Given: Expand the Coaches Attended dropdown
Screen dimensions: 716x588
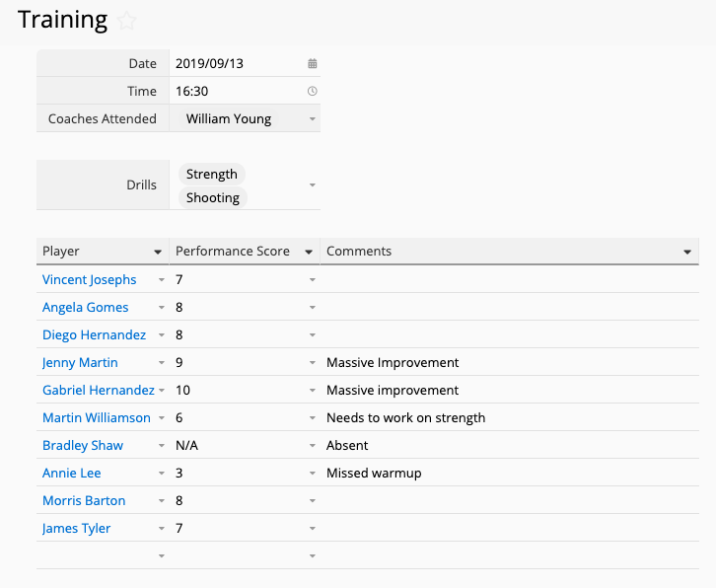Looking at the screenshot, I should click(313, 119).
